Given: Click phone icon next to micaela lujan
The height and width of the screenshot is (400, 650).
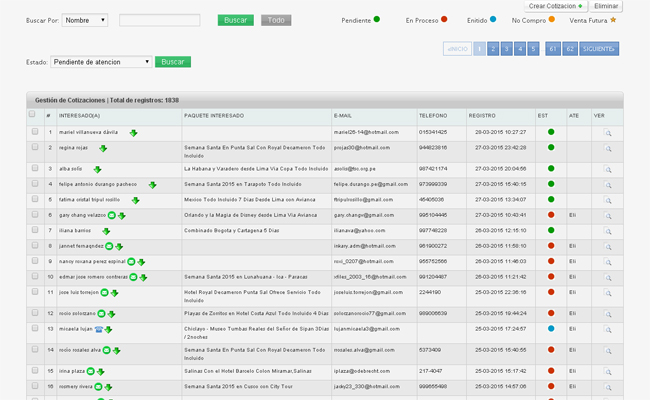Looking at the screenshot, I should click(x=99, y=328).
